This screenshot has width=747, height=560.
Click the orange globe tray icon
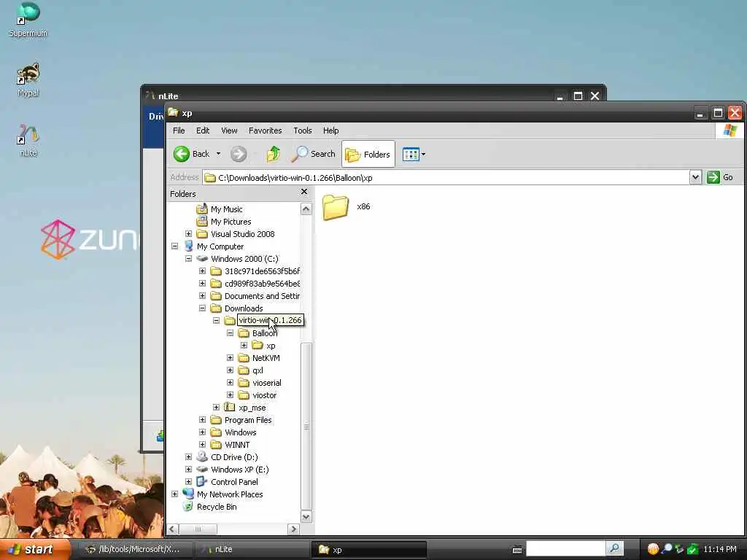point(653,549)
